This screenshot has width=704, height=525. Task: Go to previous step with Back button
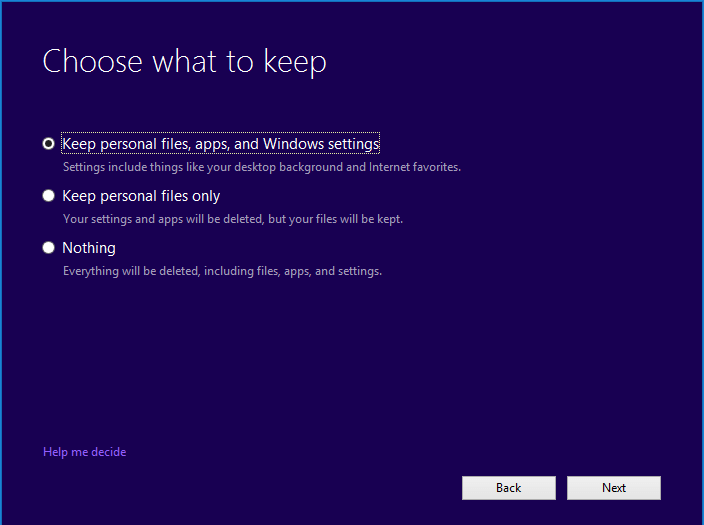508,488
